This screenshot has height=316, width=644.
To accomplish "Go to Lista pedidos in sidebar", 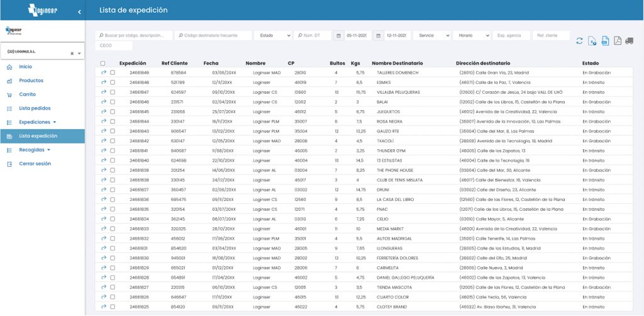I will tap(34, 108).
